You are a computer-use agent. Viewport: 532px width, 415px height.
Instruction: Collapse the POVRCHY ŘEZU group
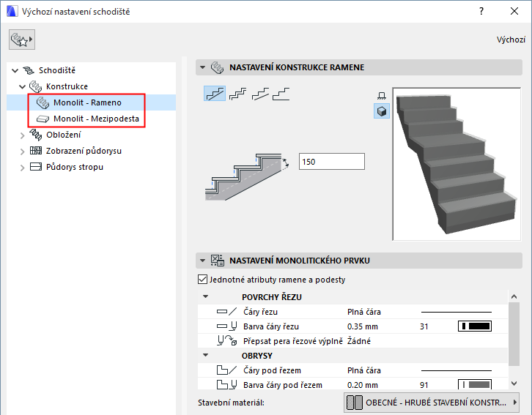point(206,296)
